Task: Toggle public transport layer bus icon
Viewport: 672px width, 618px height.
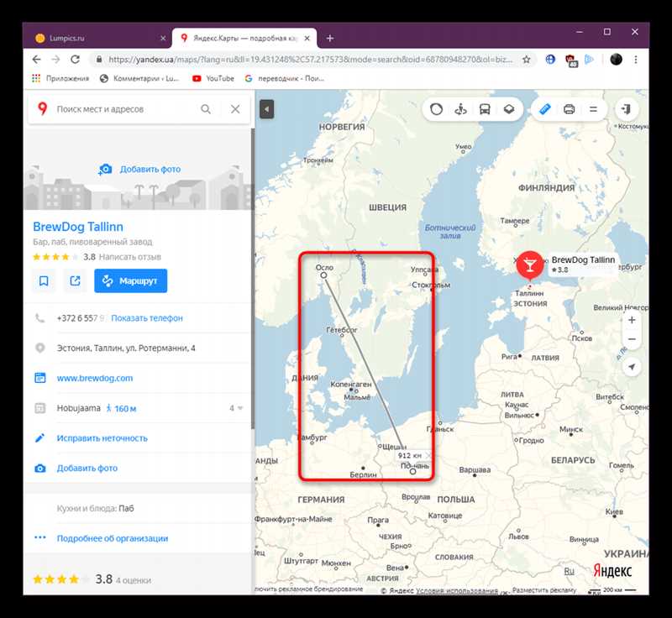Action: click(x=485, y=109)
